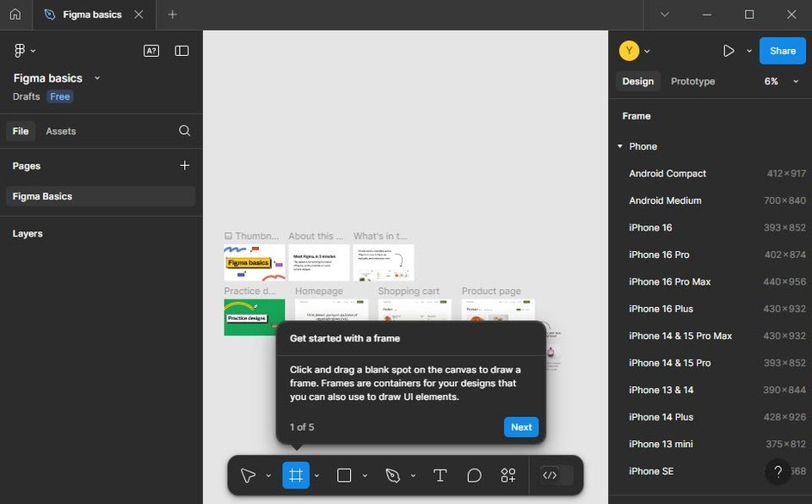Open presentation options chevron beside play
This screenshot has width=812, height=504.
tap(749, 51)
